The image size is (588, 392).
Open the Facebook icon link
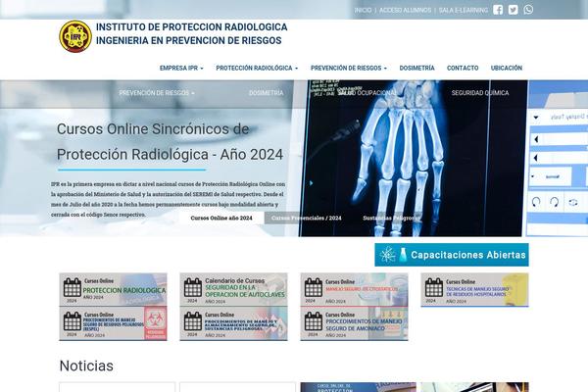pyautogui.click(x=498, y=10)
